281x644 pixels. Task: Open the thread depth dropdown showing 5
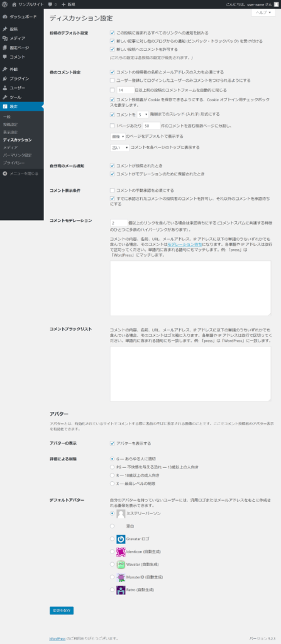point(143,114)
